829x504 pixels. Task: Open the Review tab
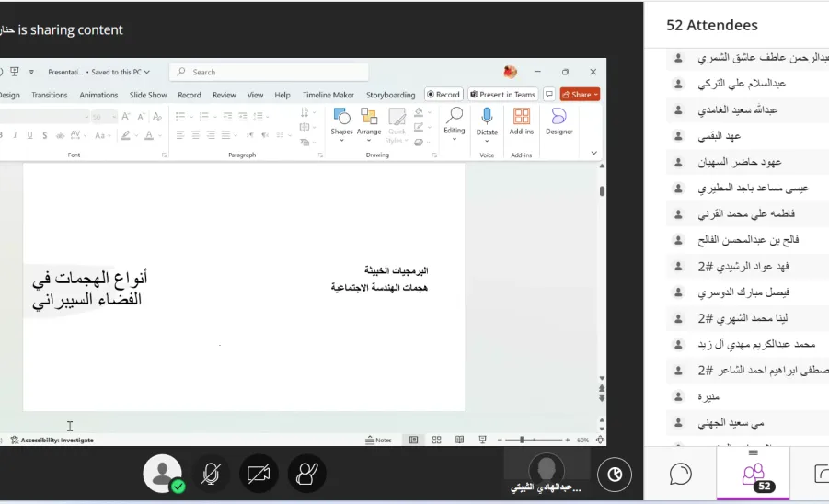point(225,95)
